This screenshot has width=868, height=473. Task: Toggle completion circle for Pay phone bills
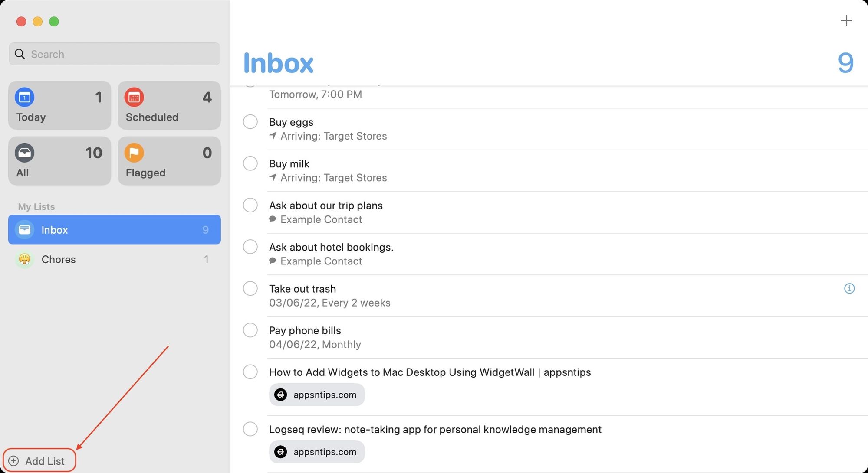pyautogui.click(x=251, y=329)
